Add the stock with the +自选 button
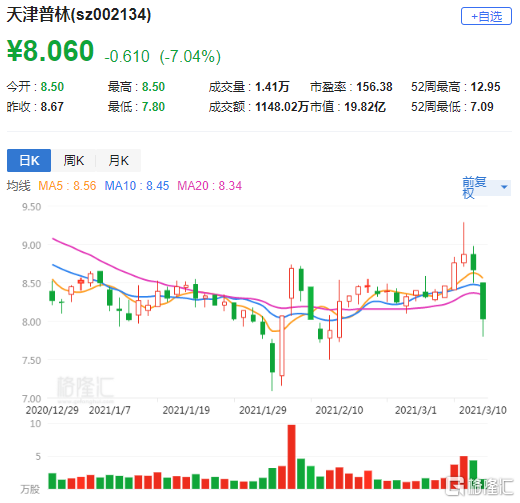Viewport: 520px width, 503px height. point(486,16)
